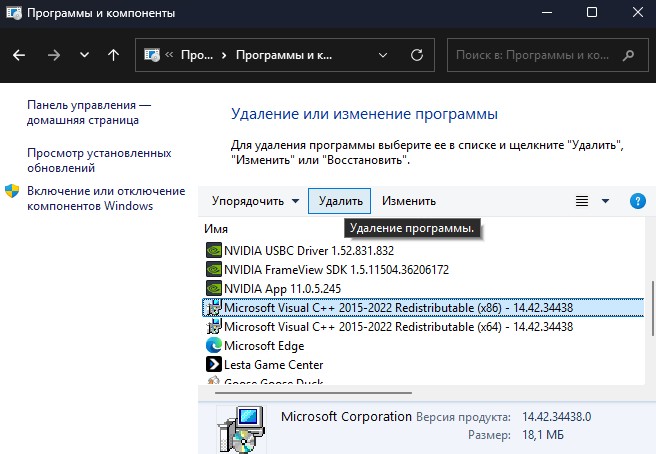Select 'NVIDIA App 11.0.5.245' row
The width and height of the screenshot is (656, 454).
point(423,288)
